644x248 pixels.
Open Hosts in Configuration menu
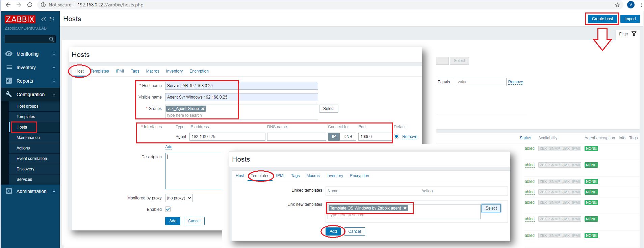click(22, 127)
